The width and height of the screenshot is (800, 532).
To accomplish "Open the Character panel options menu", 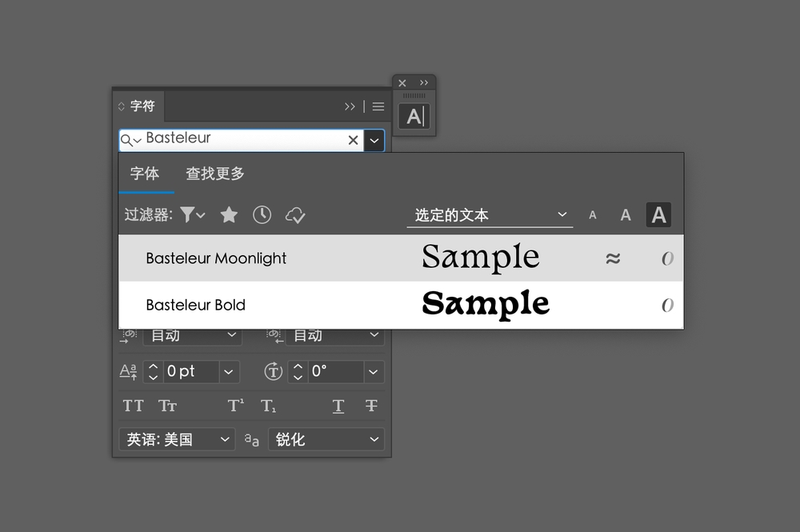I will pos(378,106).
